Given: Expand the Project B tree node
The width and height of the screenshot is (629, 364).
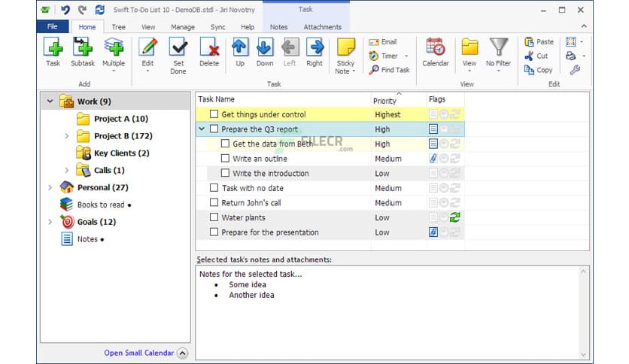Looking at the screenshot, I should (66, 136).
